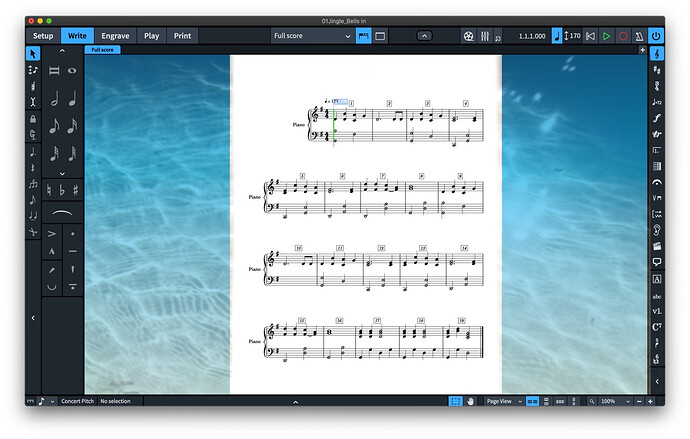
Task: Toggle the activate project power button
Action: 656,36
